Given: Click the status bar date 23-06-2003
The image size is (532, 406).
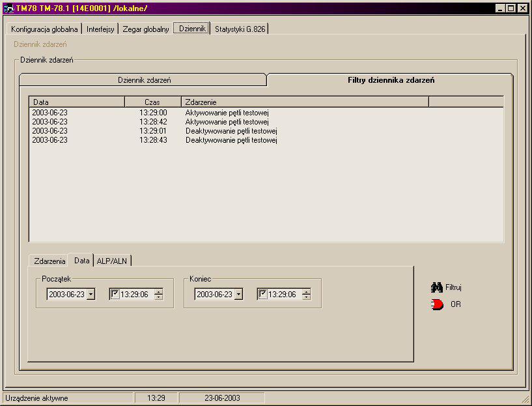Looking at the screenshot, I should [x=222, y=398].
